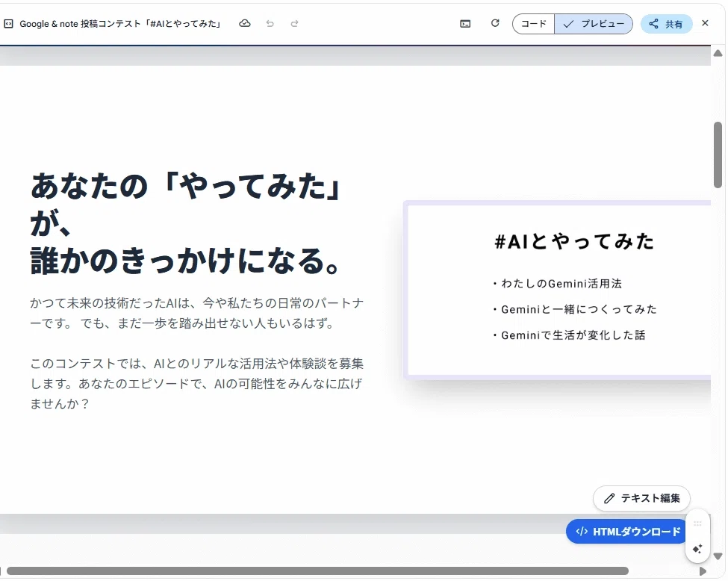The image size is (728, 581).
Task: Switch to the プレビュー tab
Action: (594, 24)
